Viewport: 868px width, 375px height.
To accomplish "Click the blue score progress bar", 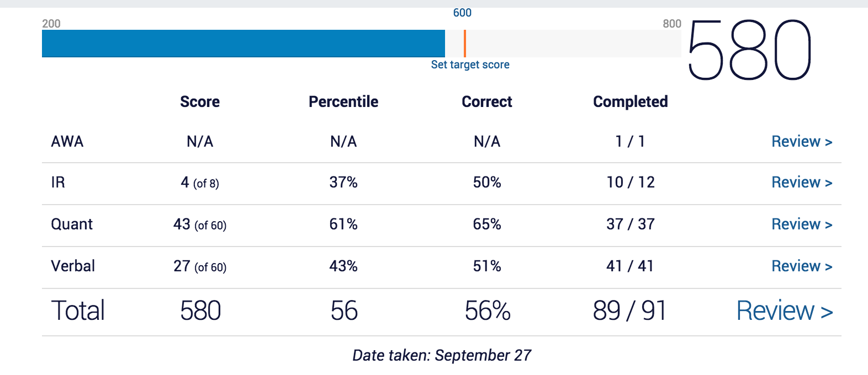I will pyautogui.click(x=243, y=44).
